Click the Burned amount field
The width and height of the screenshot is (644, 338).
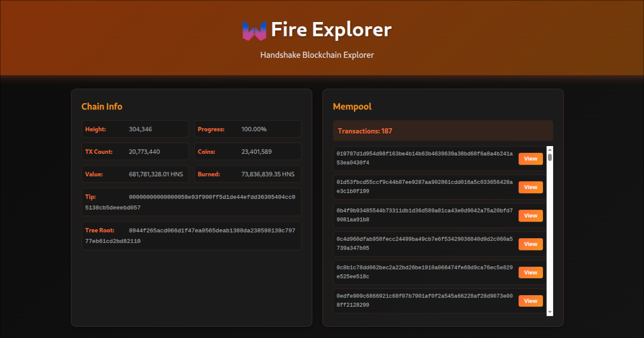[268, 174]
